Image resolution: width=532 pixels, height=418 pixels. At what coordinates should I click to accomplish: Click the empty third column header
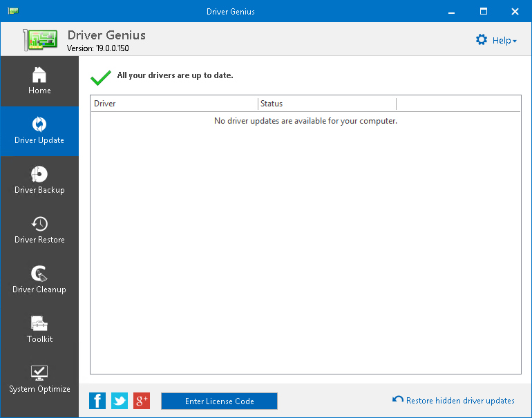458,104
